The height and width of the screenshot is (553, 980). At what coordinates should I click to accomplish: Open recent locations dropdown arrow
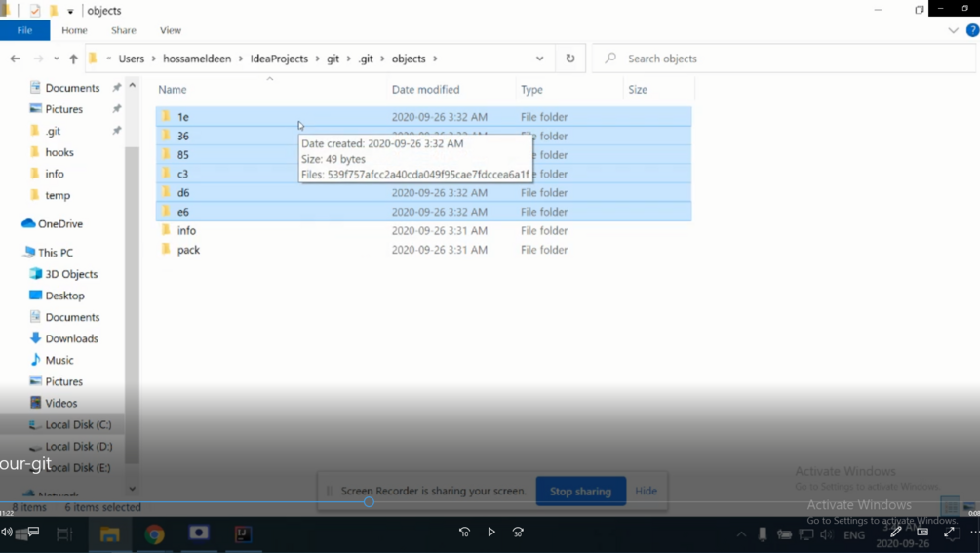[57, 59]
